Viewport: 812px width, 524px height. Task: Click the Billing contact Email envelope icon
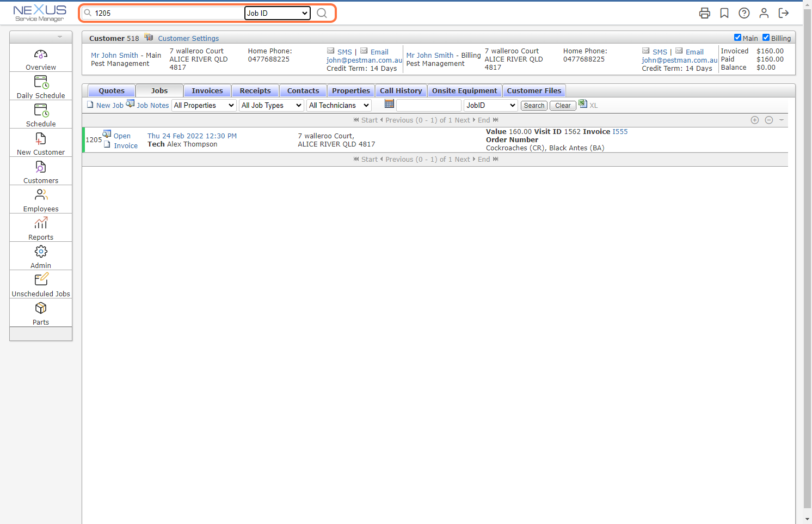[679, 51]
